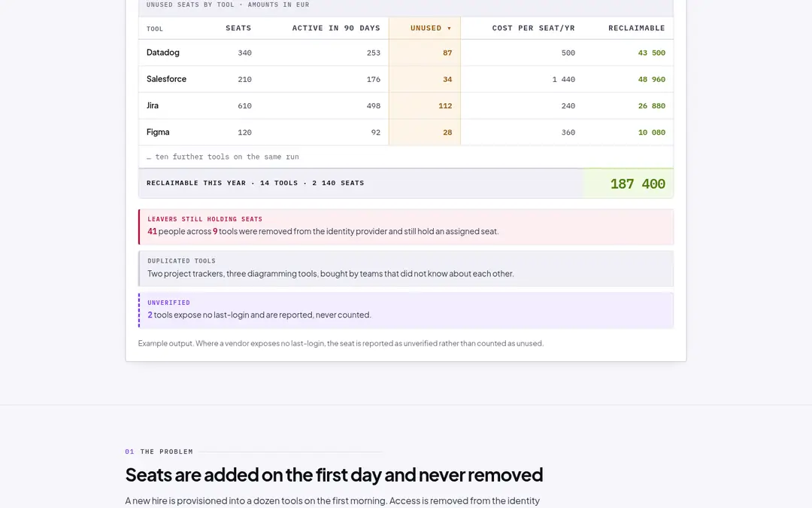812x508 pixels.
Task: Click Jira's active count 498
Action: tap(374, 106)
